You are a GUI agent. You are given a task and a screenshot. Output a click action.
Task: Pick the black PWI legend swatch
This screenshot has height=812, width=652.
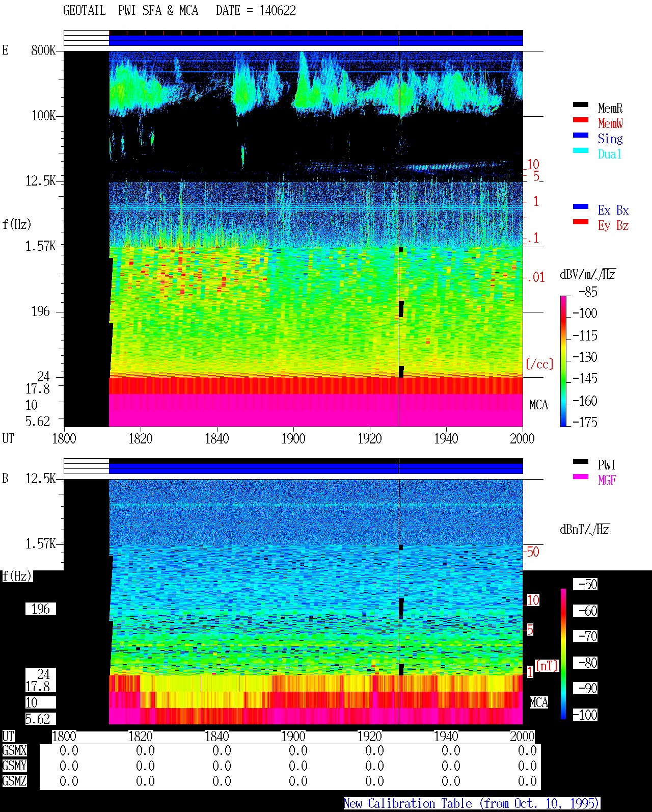580,461
